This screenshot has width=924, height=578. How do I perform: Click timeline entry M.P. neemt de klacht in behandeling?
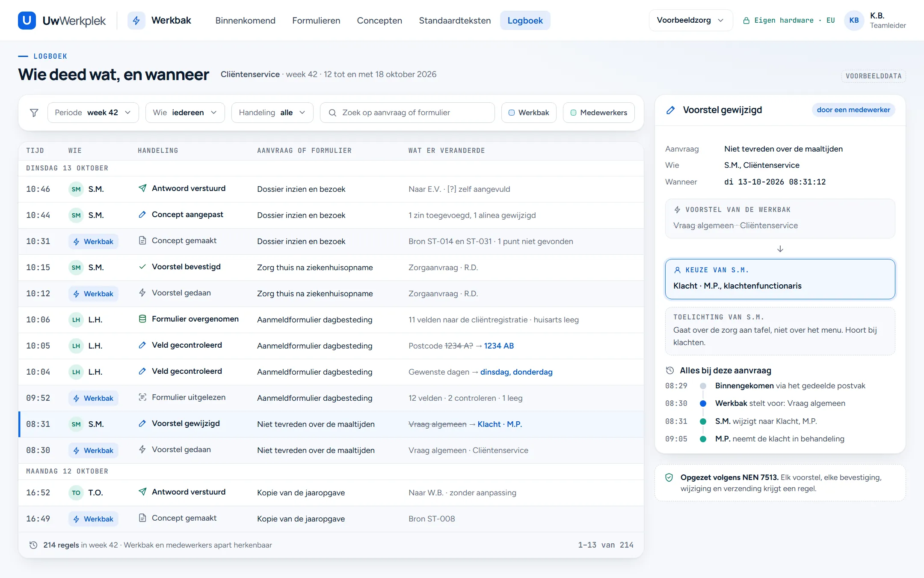(779, 439)
